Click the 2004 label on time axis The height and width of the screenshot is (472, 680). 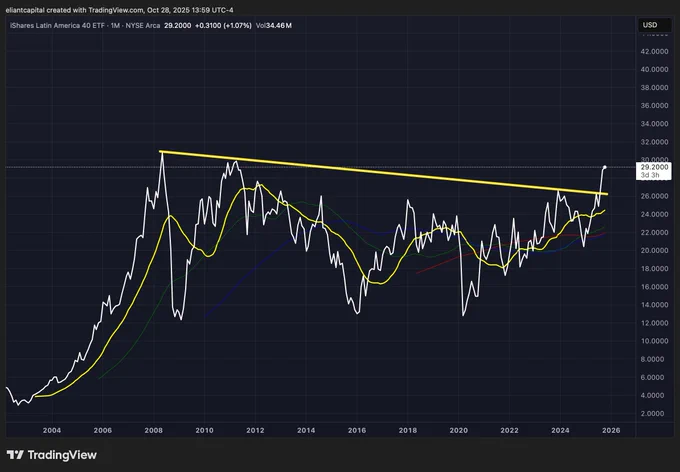tap(52, 430)
